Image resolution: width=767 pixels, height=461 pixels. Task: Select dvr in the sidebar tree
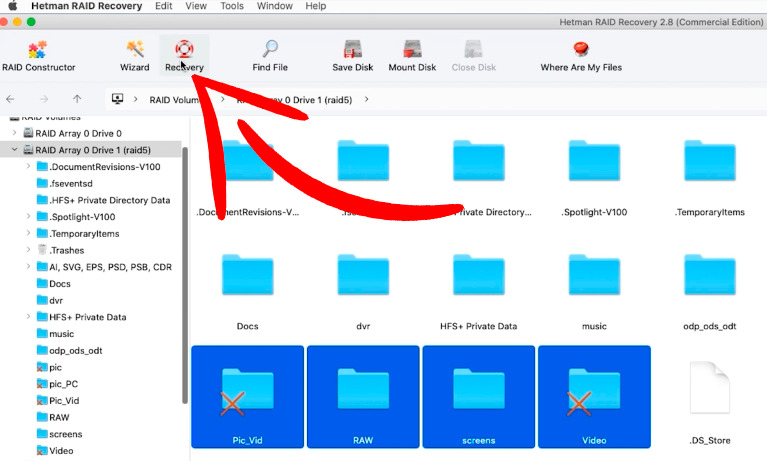[50, 300]
